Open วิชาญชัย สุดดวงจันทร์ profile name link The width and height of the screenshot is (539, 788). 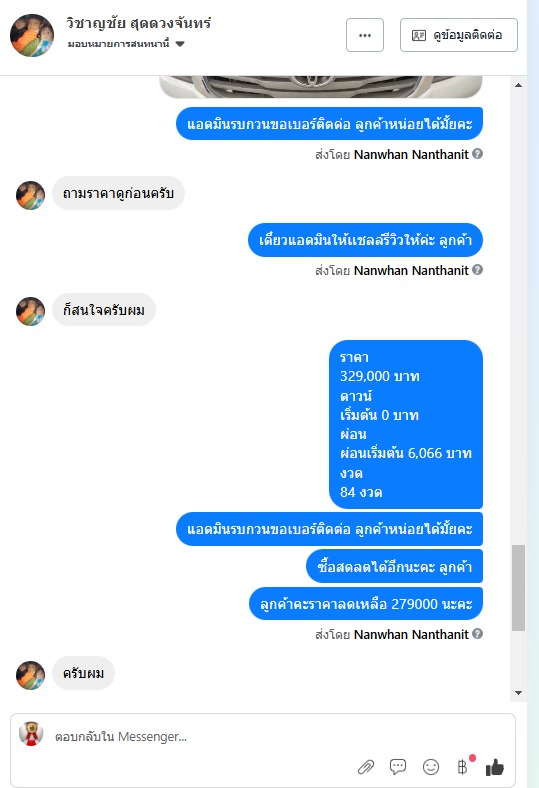[139, 23]
